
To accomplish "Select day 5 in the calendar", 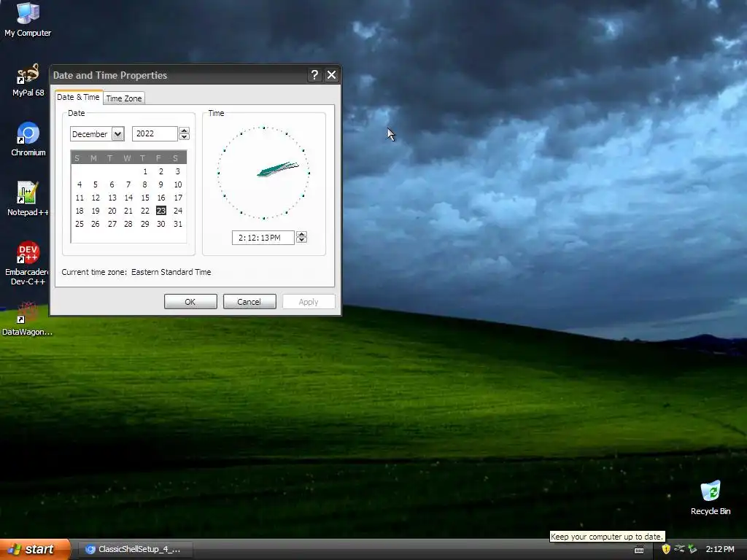I will coord(96,184).
